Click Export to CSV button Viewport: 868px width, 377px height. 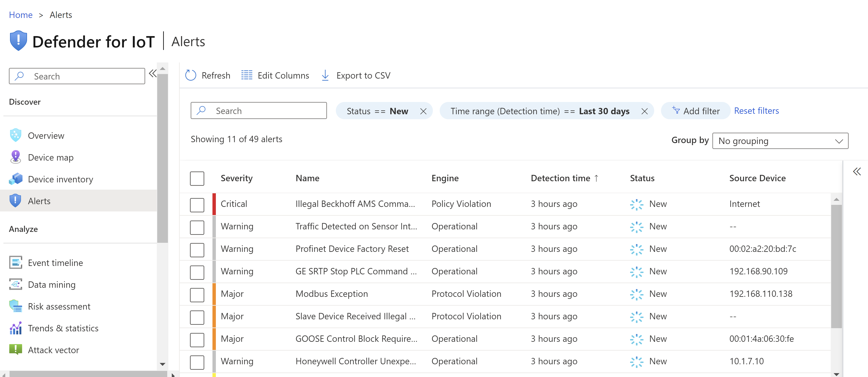[x=356, y=75]
